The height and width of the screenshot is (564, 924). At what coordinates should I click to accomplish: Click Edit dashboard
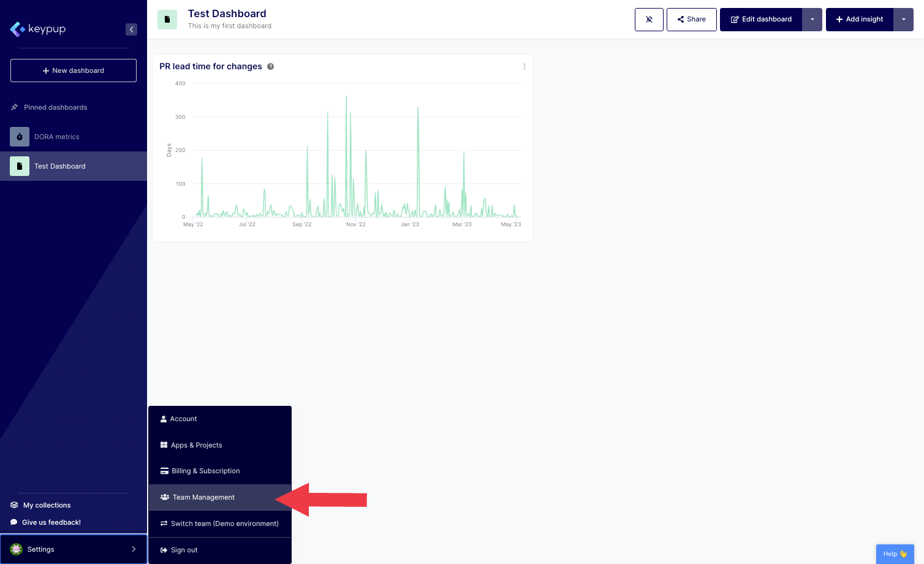click(x=761, y=20)
